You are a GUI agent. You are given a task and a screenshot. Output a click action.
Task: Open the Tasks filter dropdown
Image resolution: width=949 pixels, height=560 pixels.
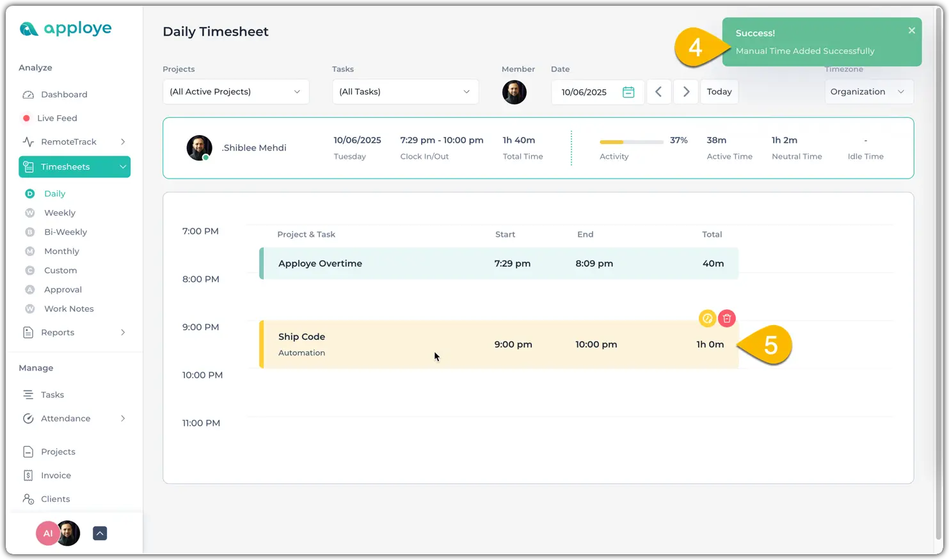coord(405,92)
